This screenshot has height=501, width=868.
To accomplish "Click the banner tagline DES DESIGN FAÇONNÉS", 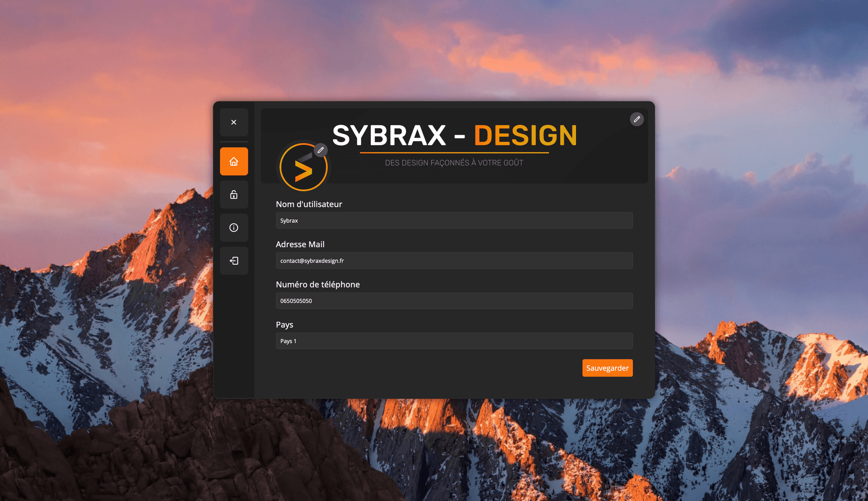I will (454, 163).
